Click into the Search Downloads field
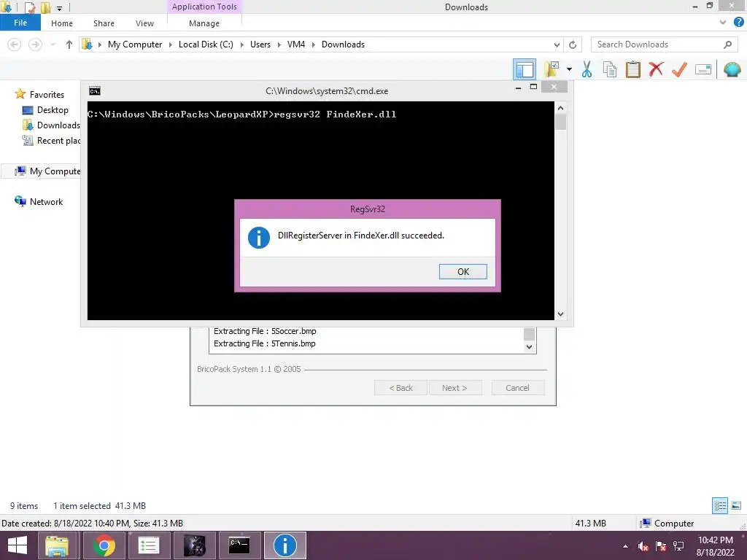This screenshot has width=747, height=560. coord(657,44)
